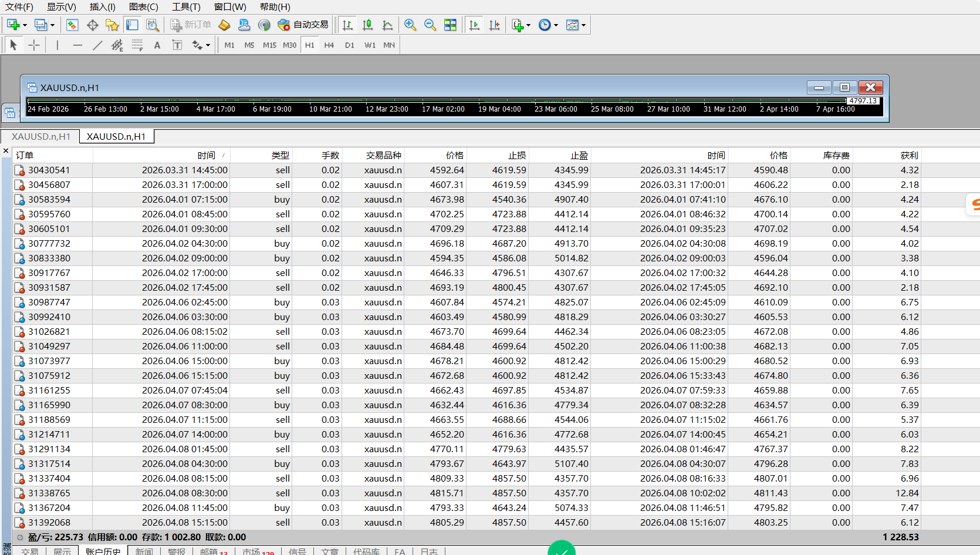Switch to the 新闻 terminal tab
Image resolution: width=980 pixels, height=555 pixels.
[144, 551]
